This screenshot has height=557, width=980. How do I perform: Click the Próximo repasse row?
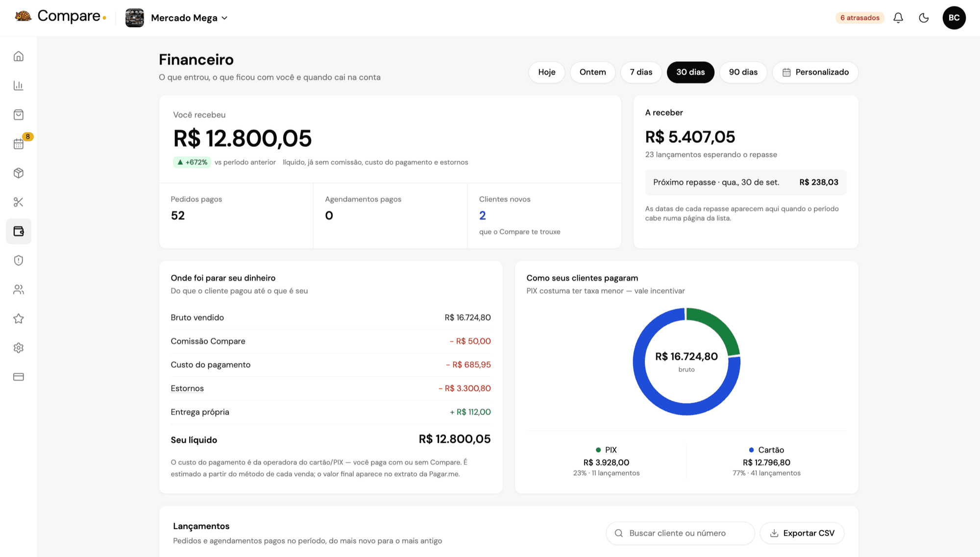[745, 182]
